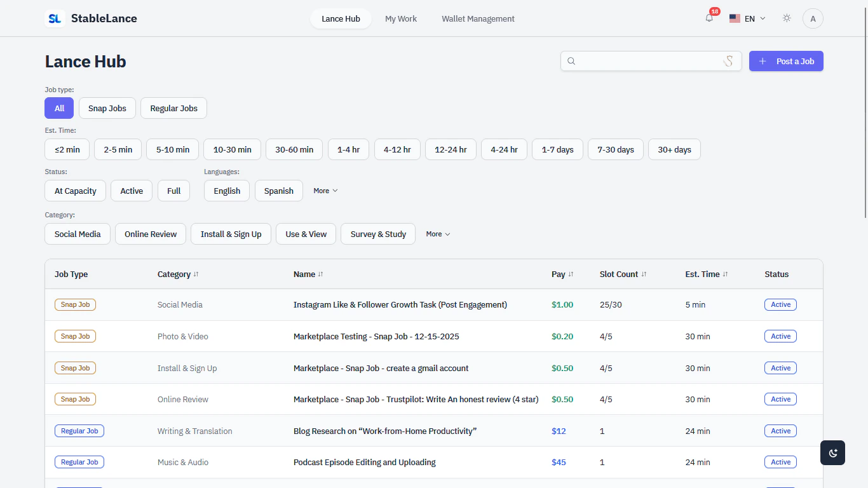This screenshot has height=488, width=868.
Task: Open the user avatar menu
Action: (813, 18)
